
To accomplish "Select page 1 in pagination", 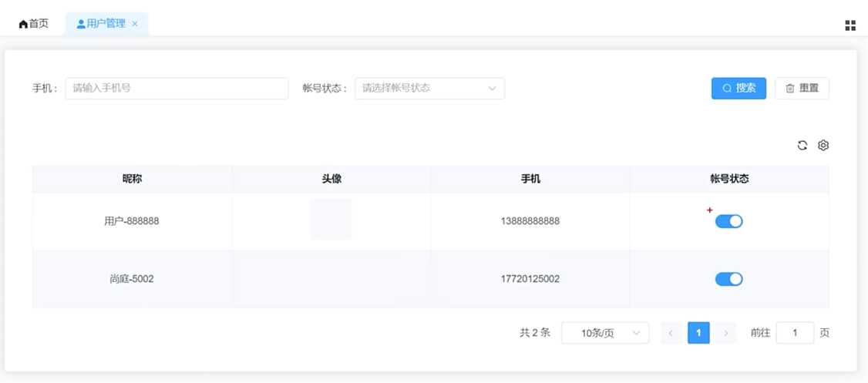I will pyautogui.click(x=698, y=333).
